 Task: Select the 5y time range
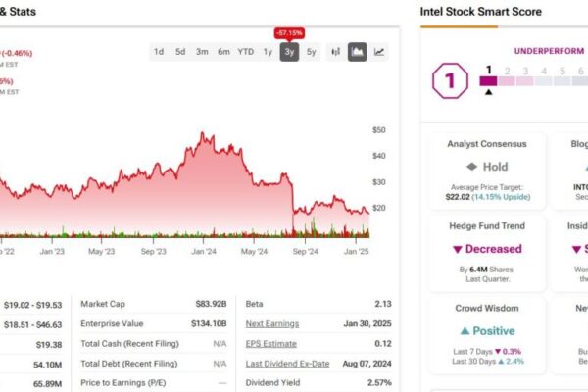pyautogui.click(x=312, y=52)
